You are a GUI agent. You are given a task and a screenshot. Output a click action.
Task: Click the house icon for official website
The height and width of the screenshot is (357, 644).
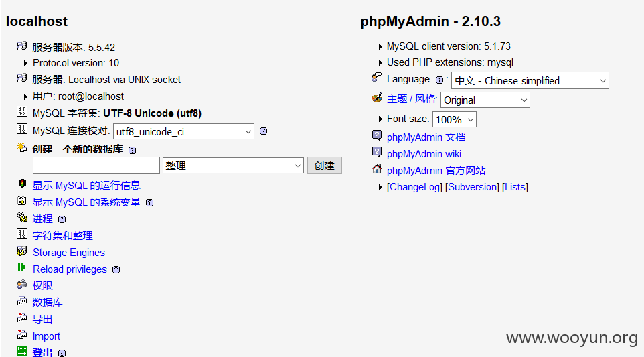377,169
